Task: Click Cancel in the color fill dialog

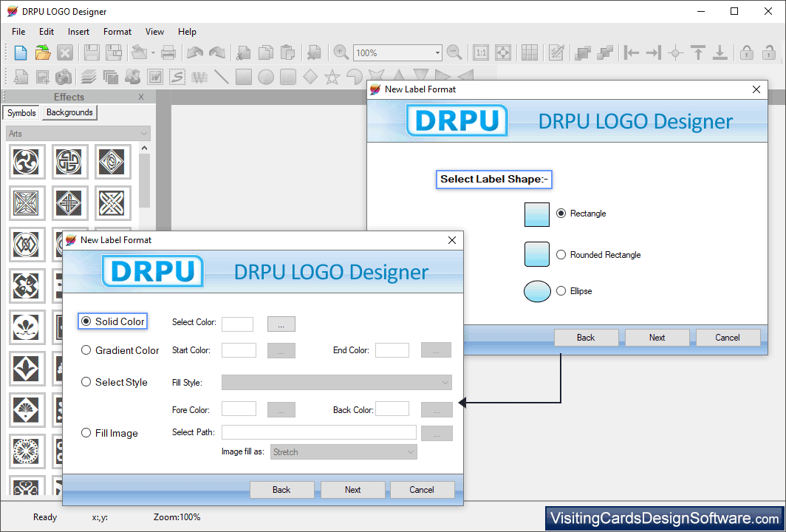Action: click(x=422, y=490)
